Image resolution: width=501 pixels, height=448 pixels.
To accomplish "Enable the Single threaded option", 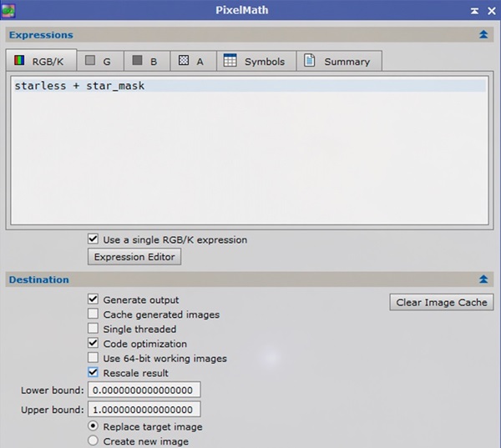I will click(x=93, y=328).
